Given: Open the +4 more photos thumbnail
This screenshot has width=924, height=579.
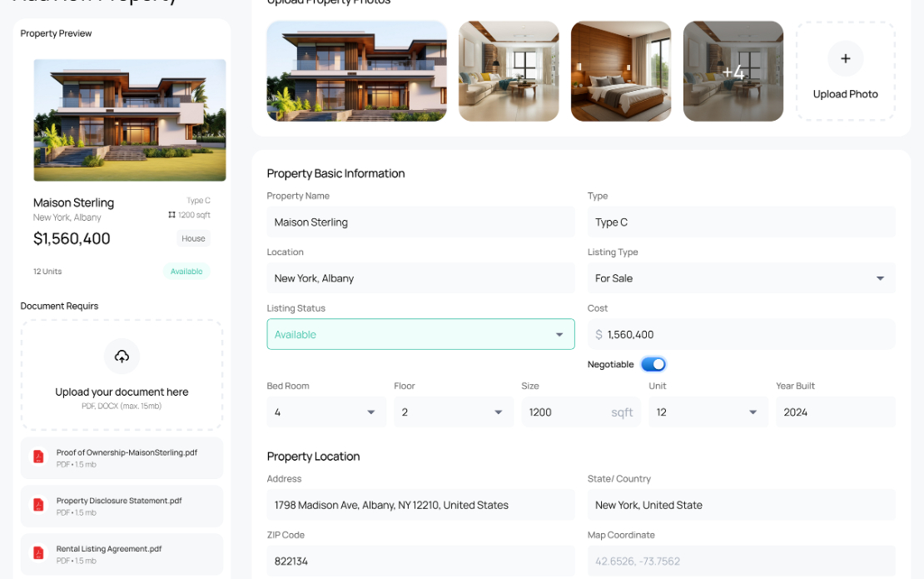Looking at the screenshot, I should [x=733, y=72].
